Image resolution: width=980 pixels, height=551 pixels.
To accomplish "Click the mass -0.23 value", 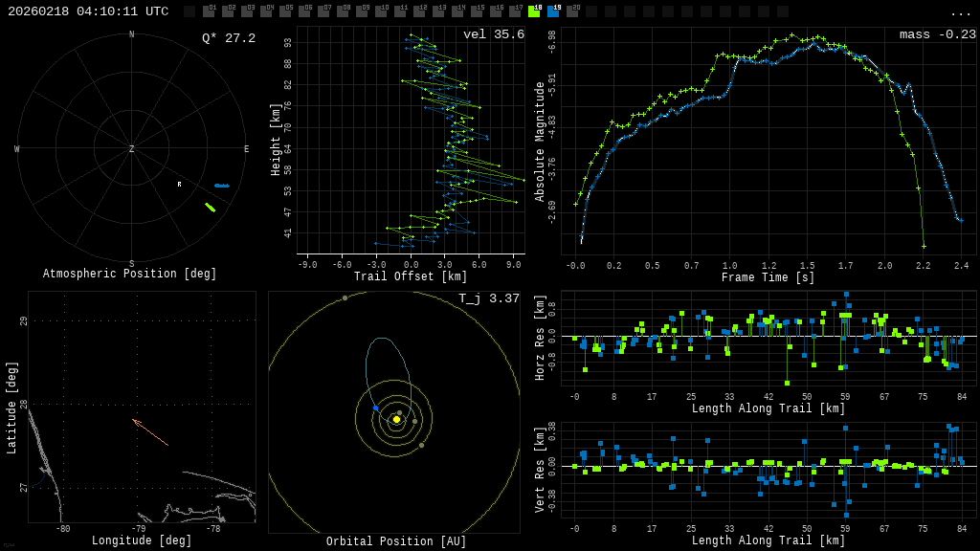I will click(x=937, y=34).
